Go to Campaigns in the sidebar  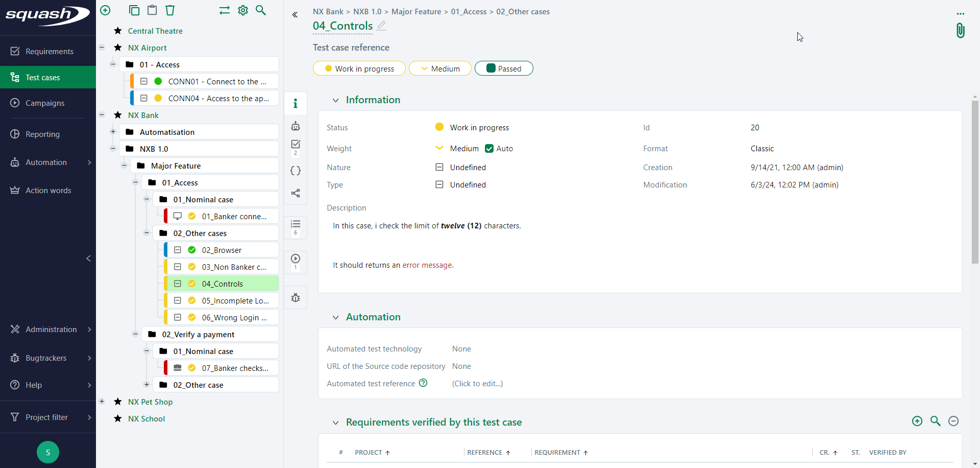[45, 103]
